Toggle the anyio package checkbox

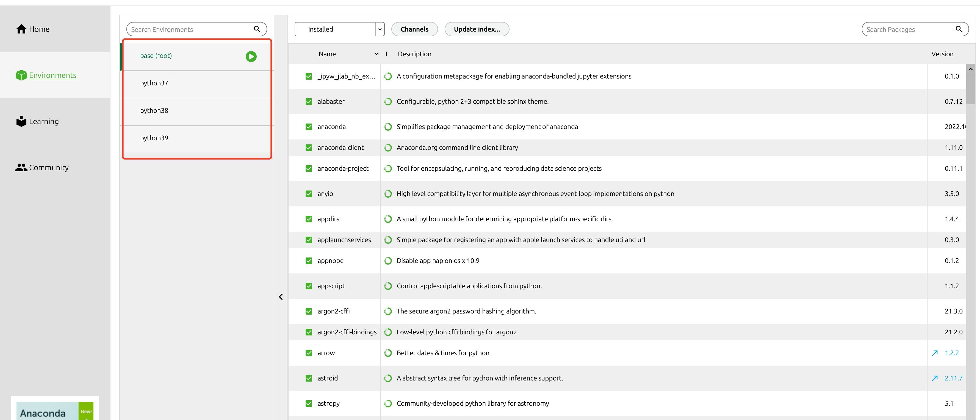[309, 194]
